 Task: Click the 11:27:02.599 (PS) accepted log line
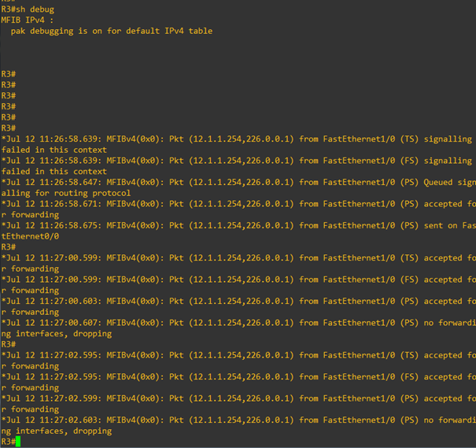pos(238,404)
